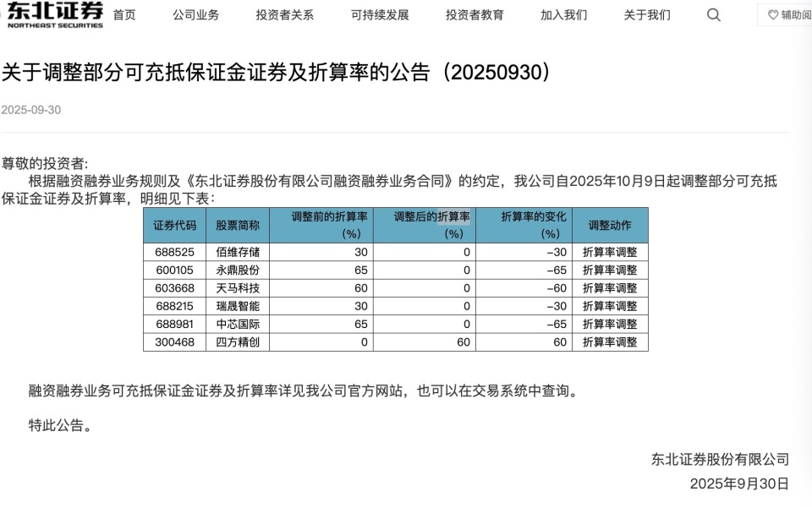The image size is (812, 508).
Task: Select the 东北证券股份有限公司 signature text
Action: click(x=720, y=459)
